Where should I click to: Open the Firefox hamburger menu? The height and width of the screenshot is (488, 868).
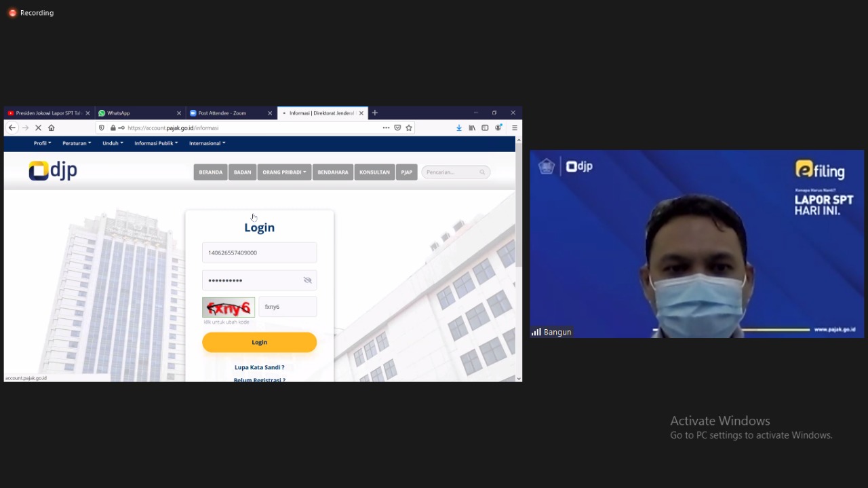515,128
